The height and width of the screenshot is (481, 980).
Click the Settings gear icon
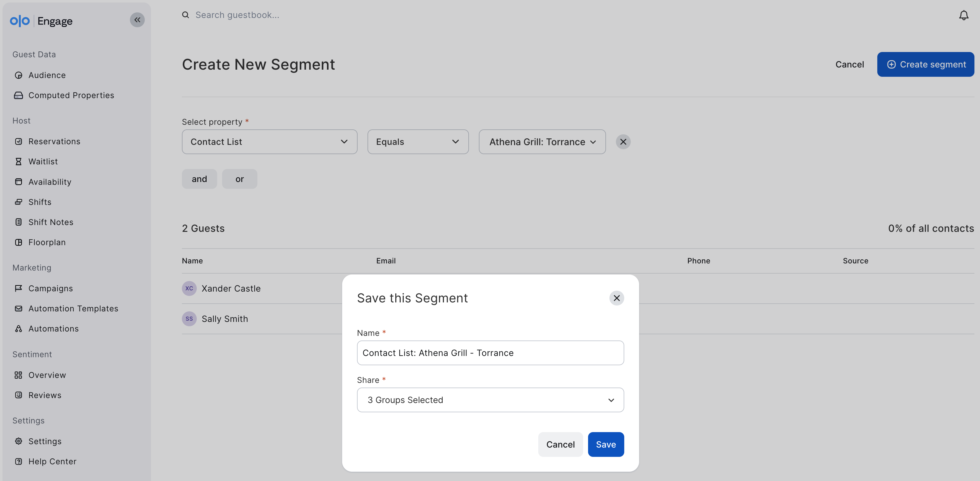coord(18,441)
